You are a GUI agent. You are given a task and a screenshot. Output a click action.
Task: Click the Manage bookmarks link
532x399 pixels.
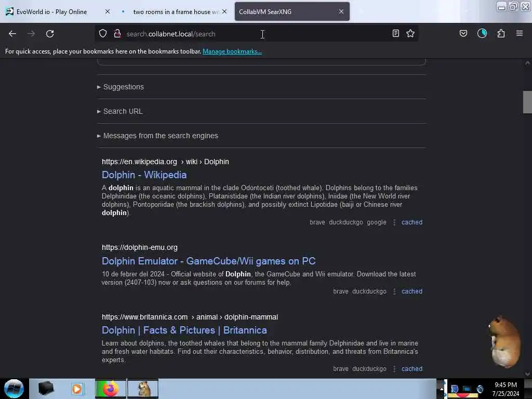pos(232,51)
